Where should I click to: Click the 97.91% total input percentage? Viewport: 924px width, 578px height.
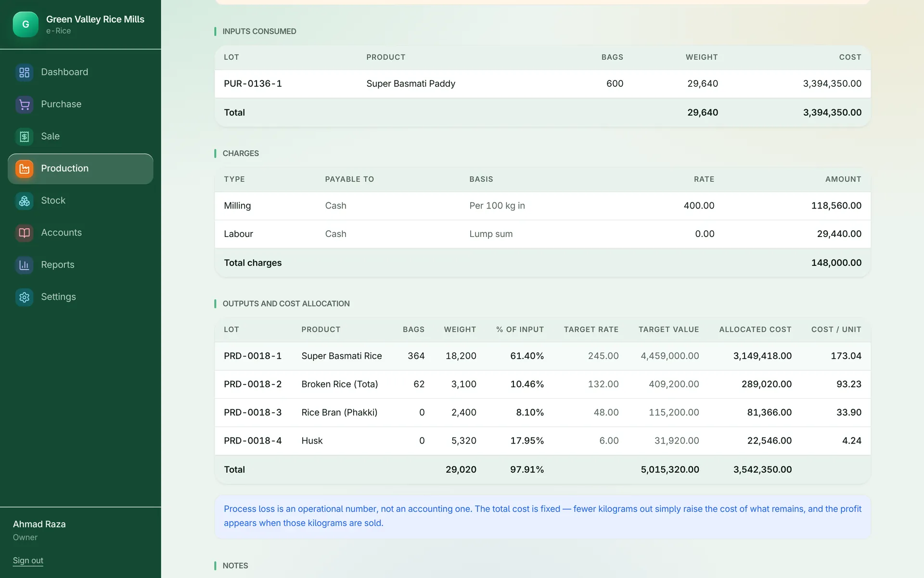[x=527, y=470]
